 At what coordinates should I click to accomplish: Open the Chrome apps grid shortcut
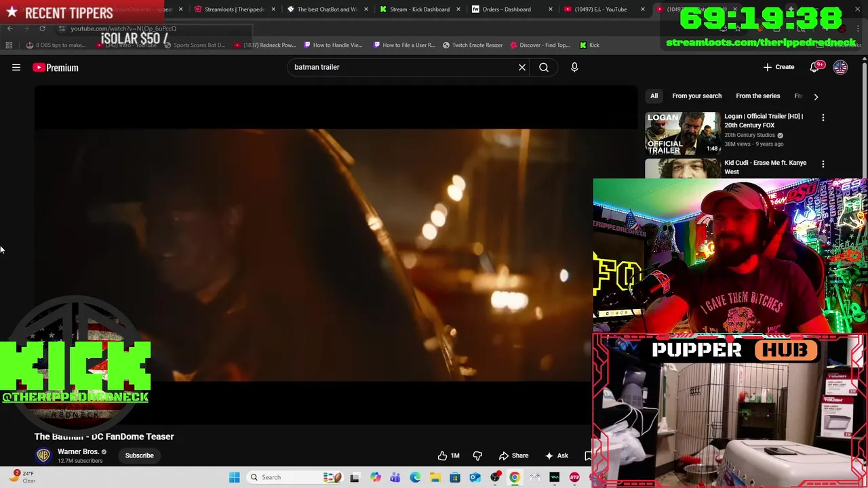[x=9, y=45]
